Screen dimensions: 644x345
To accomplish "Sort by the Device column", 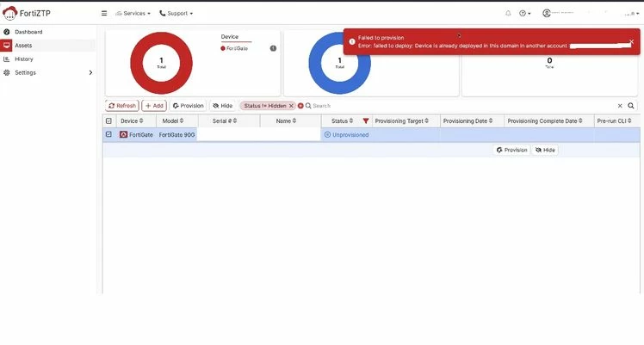I will [132, 120].
